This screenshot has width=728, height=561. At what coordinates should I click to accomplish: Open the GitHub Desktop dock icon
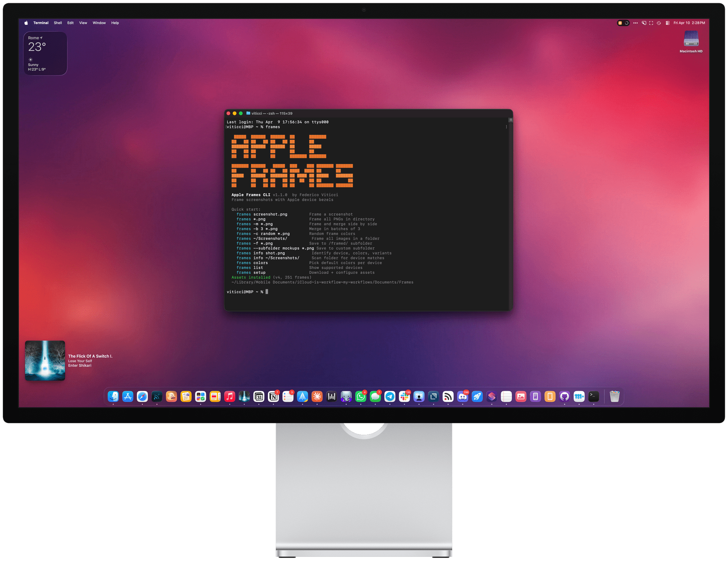pyautogui.click(x=564, y=396)
